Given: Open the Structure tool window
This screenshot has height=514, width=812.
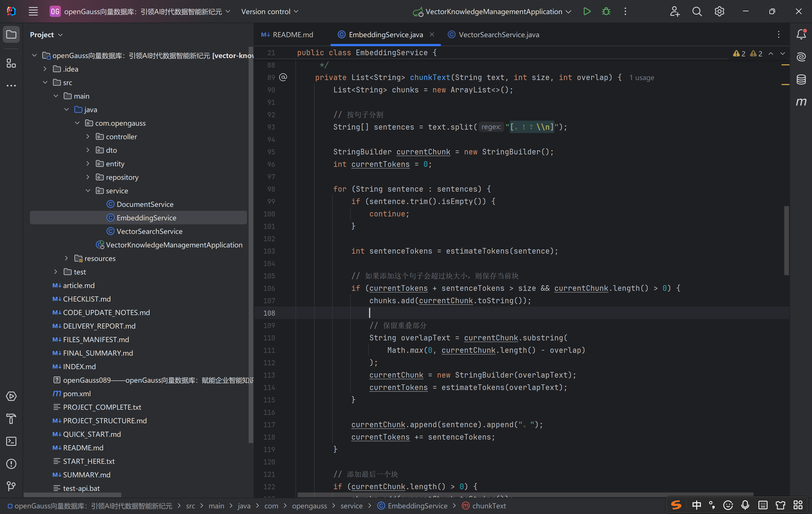Looking at the screenshot, I should [x=11, y=63].
